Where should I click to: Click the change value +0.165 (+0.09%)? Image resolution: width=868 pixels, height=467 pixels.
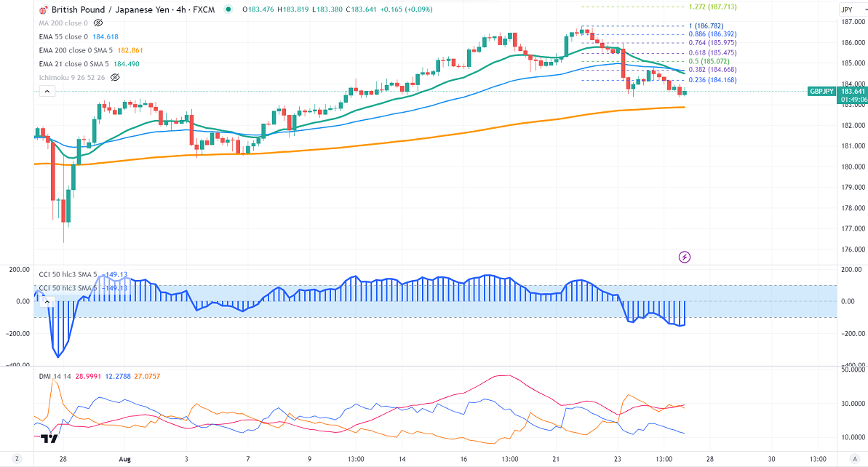tap(406, 9)
